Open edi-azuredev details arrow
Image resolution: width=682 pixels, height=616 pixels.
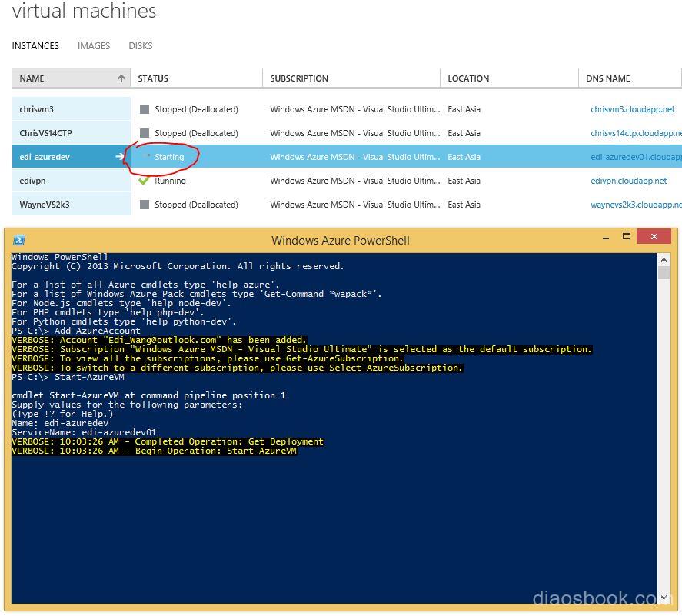point(120,157)
